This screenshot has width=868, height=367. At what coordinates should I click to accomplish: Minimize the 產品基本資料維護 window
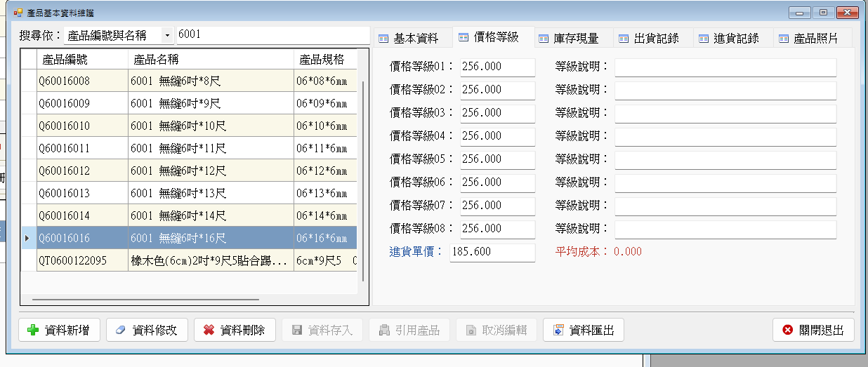pyautogui.click(x=800, y=13)
